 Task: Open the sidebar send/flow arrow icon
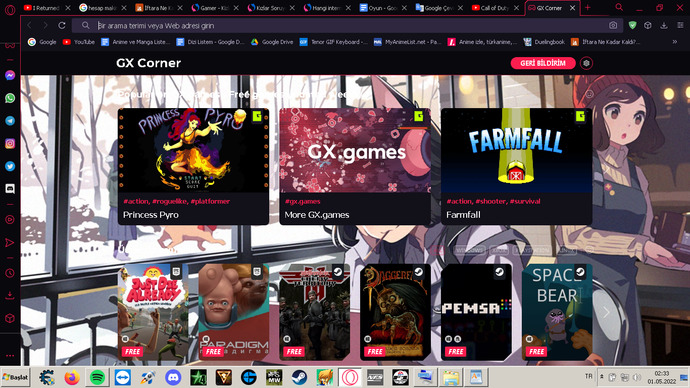10,242
